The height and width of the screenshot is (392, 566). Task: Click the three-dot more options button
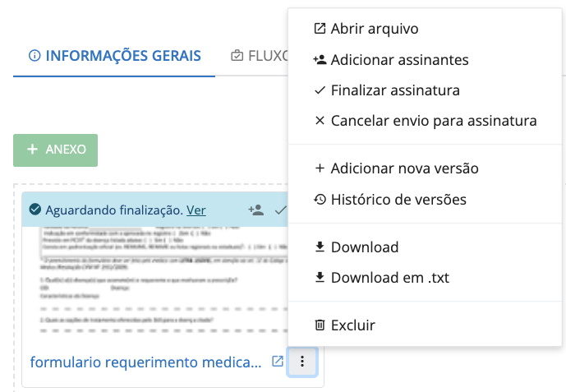pyautogui.click(x=302, y=361)
